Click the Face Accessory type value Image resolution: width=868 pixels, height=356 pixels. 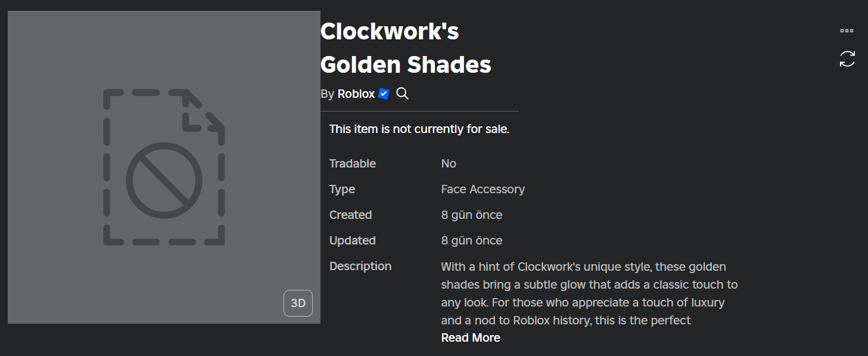(483, 189)
